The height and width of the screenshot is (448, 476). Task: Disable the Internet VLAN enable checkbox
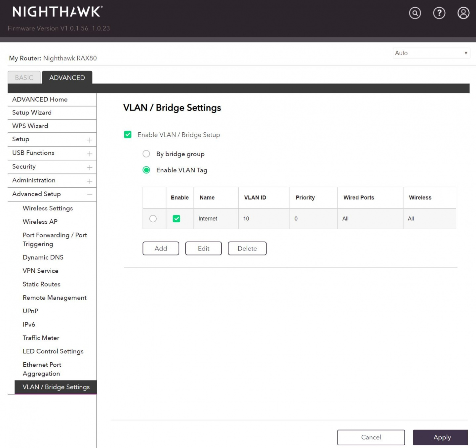(177, 219)
